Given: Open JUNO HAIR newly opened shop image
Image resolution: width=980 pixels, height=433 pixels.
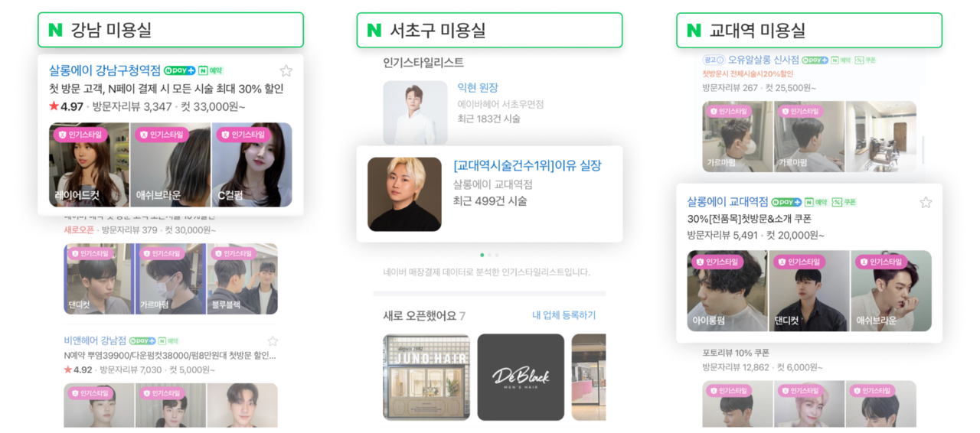Looking at the screenshot, I should coord(426,376).
